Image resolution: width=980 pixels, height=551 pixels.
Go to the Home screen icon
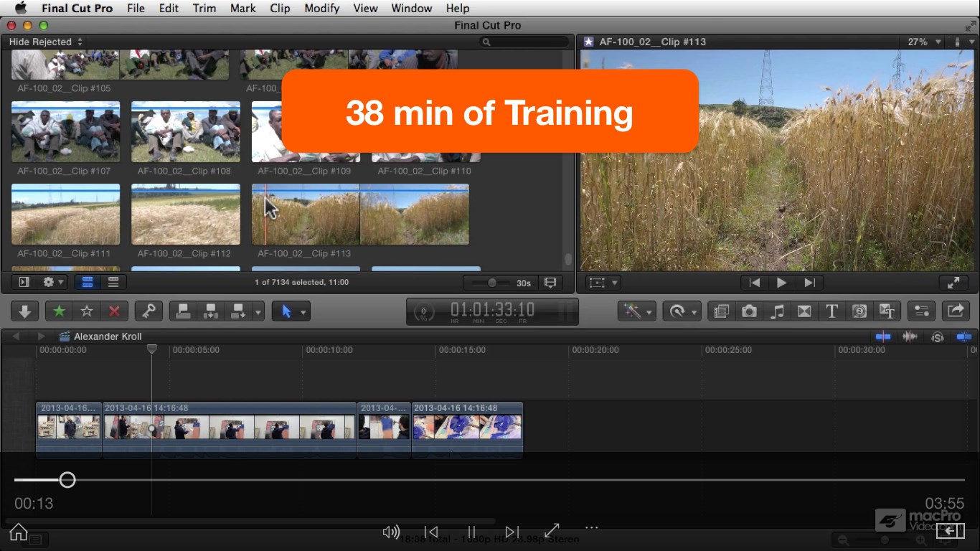pyautogui.click(x=19, y=532)
